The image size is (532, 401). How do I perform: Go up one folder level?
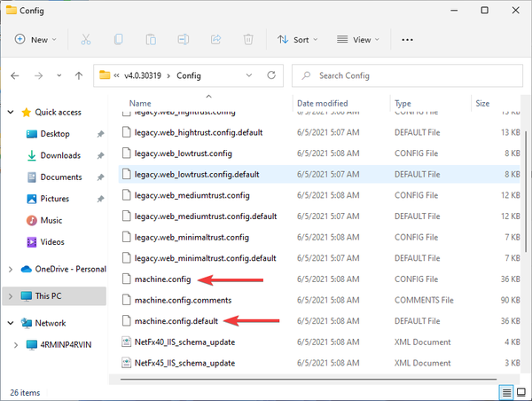pyautogui.click(x=79, y=75)
